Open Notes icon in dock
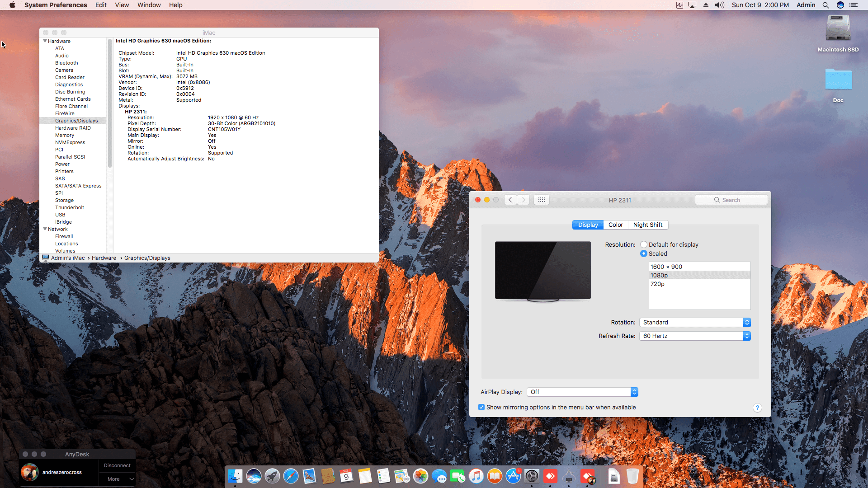Screen dimensions: 868x488 coord(365,476)
